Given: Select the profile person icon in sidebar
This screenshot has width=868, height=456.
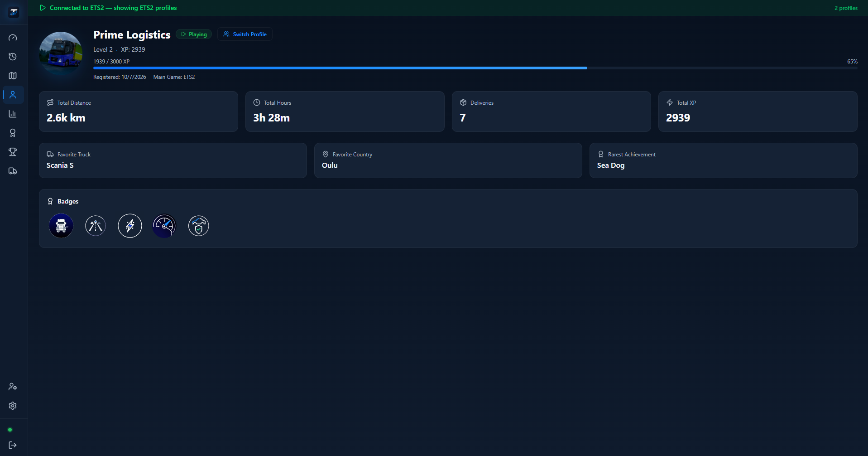Looking at the screenshot, I should click(13, 95).
